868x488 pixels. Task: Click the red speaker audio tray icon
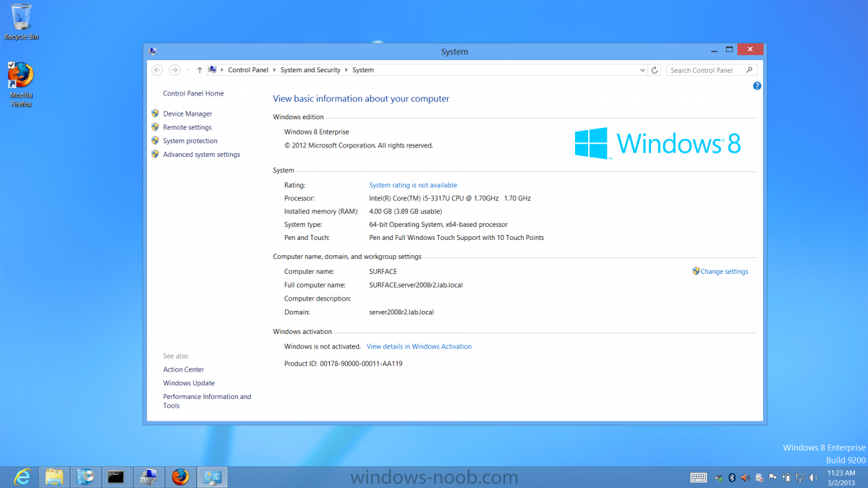[745, 477]
